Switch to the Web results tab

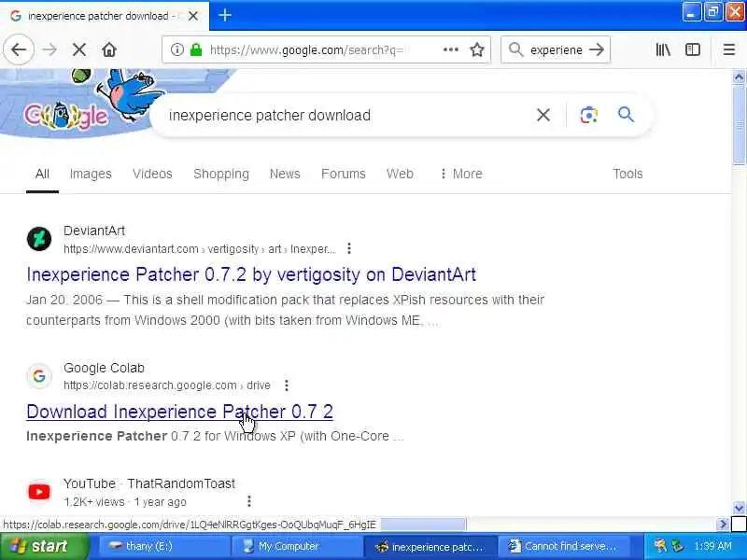click(x=400, y=174)
